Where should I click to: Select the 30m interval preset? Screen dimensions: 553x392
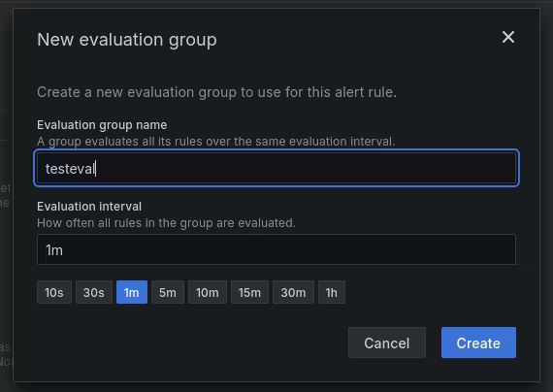293,292
